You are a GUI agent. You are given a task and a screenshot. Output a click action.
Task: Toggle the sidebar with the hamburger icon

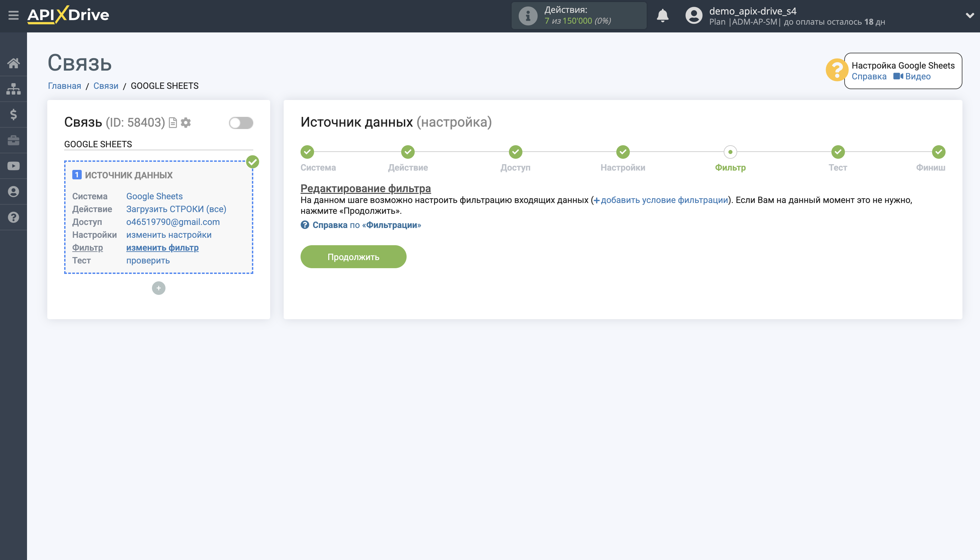click(14, 15)
